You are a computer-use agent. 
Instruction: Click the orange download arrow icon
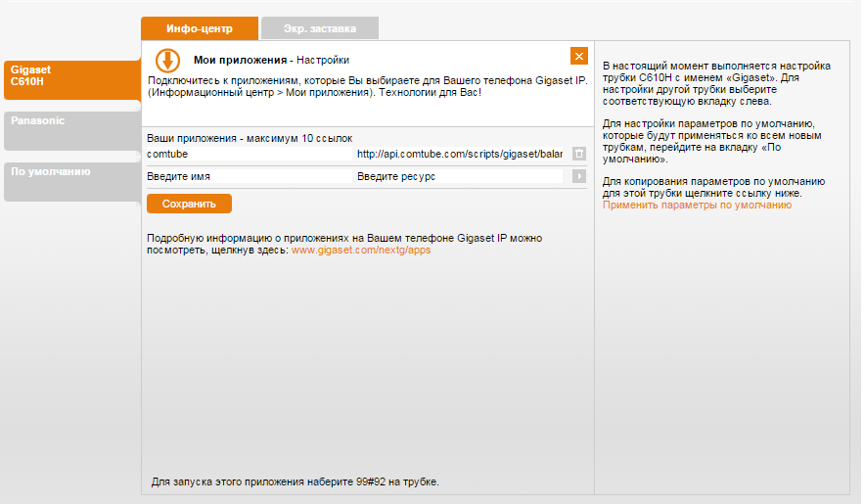(168, 59)
